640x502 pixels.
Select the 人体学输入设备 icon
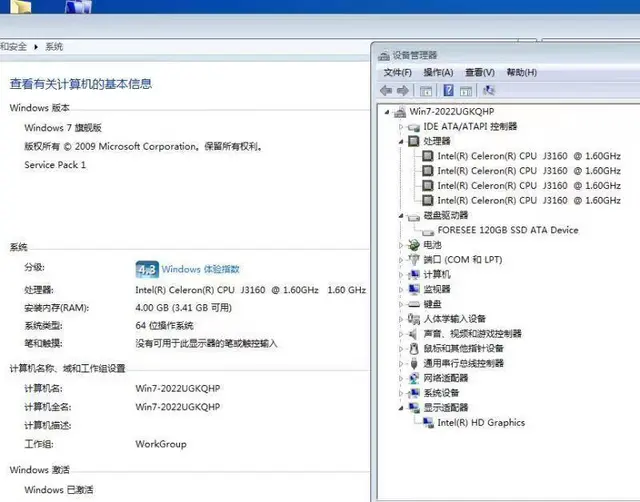[414, 319]
